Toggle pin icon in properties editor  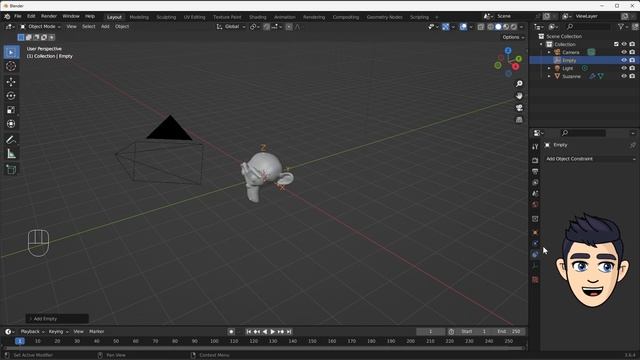click(x=633, y=145)
